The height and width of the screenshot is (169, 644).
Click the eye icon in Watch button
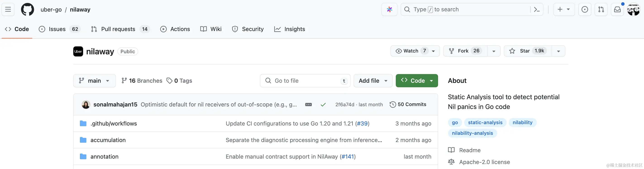point(399,51)
